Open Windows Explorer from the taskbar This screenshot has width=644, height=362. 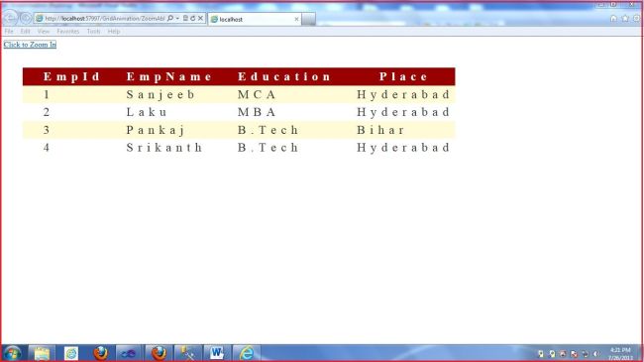(42, 353)
